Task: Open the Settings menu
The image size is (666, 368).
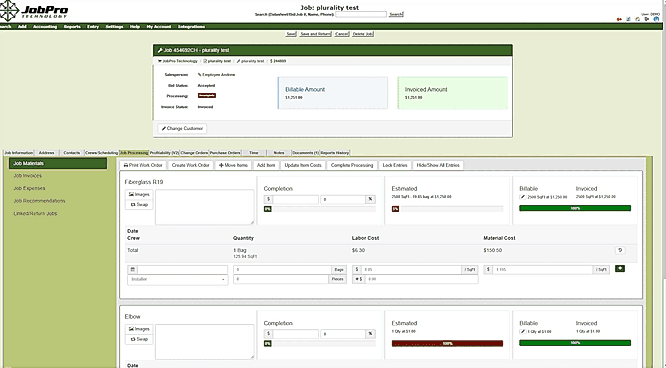Action: [114, 26]
